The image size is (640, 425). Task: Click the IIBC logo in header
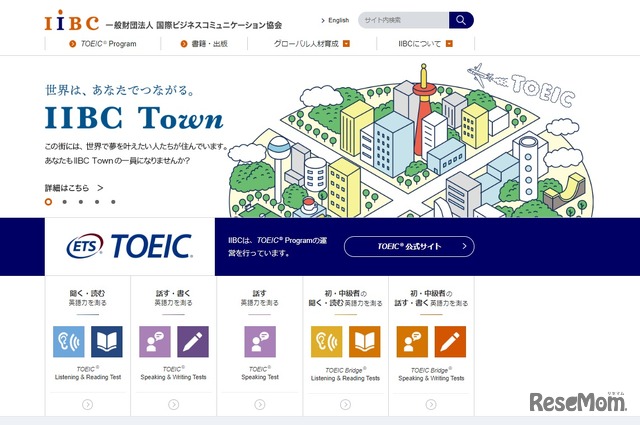[x=72, y=20]
